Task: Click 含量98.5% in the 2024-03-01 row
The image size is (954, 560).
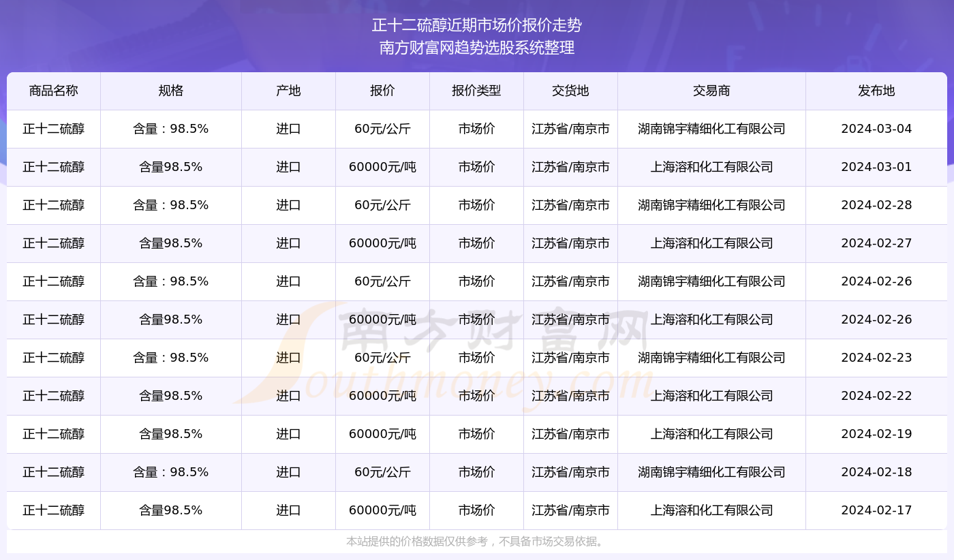Action: 171,167
